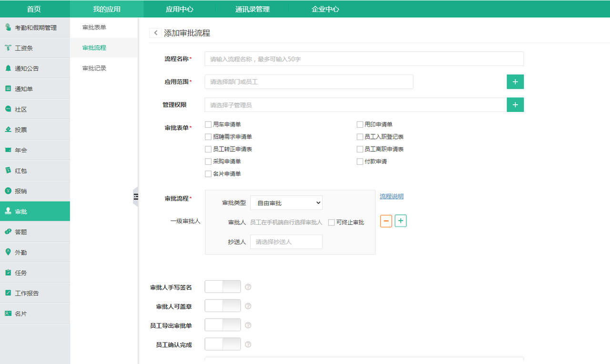Open 考勤和假期管理 sidebar icon

pyautogui.click(x=8, y=27)
